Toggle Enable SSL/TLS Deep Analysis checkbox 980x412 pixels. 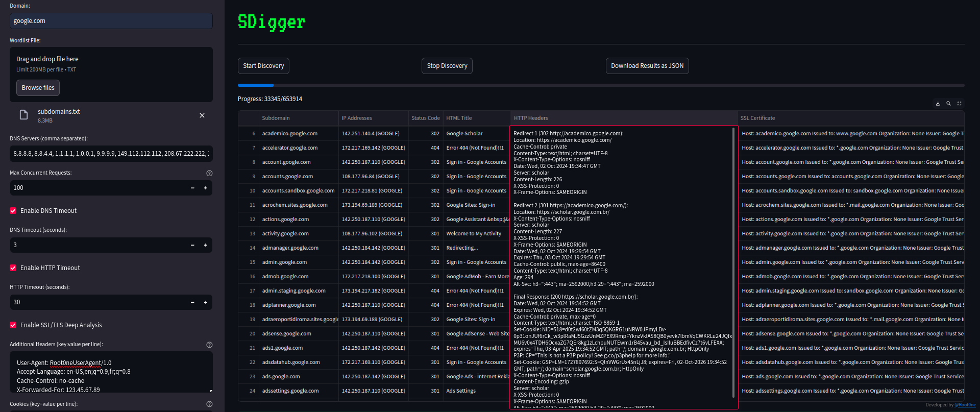[x=13, y=325]
